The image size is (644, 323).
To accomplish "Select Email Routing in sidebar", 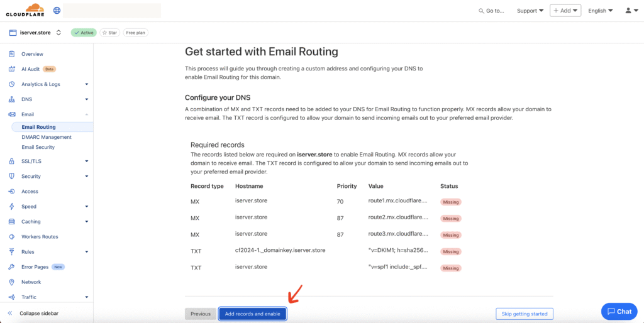I will pyautogui.click(x=53, y=127).
